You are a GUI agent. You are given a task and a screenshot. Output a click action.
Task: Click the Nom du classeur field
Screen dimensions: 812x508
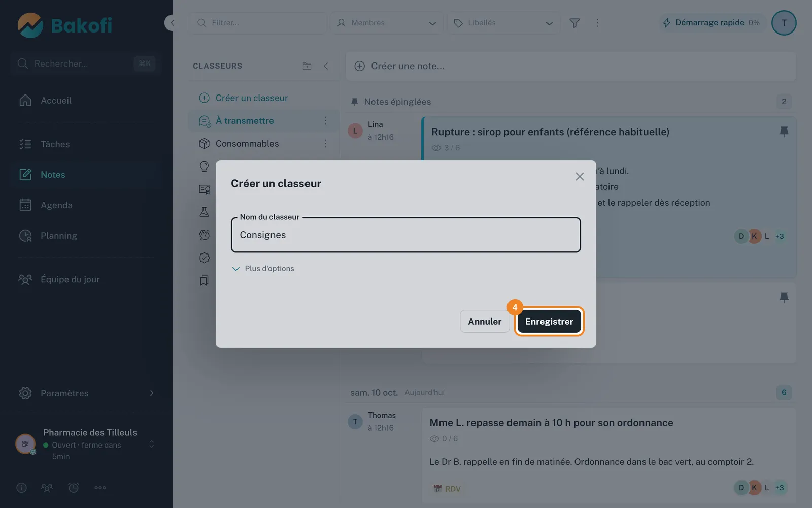(406, 235)
